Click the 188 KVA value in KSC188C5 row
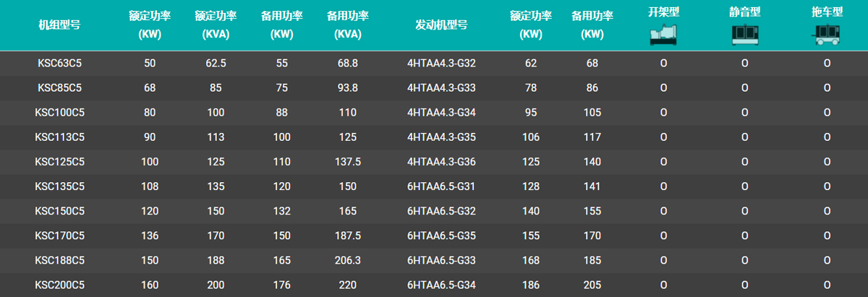Image resolution: width=868 pixels, height=297 pixels. (216, 260)
